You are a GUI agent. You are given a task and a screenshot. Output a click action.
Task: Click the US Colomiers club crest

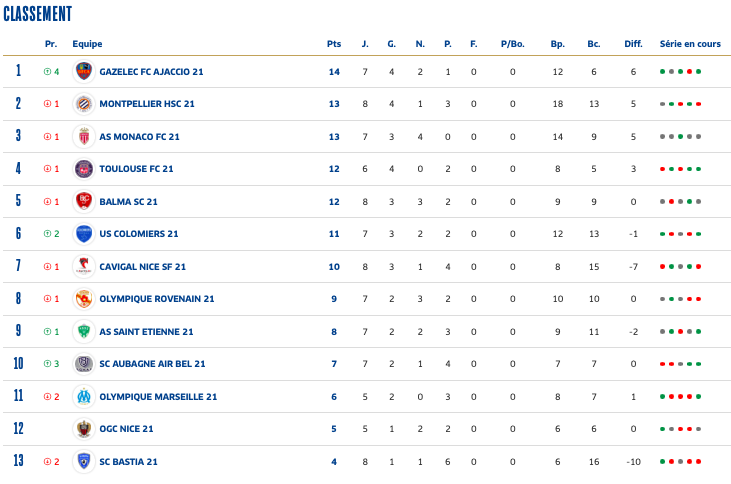coord(84,234)
